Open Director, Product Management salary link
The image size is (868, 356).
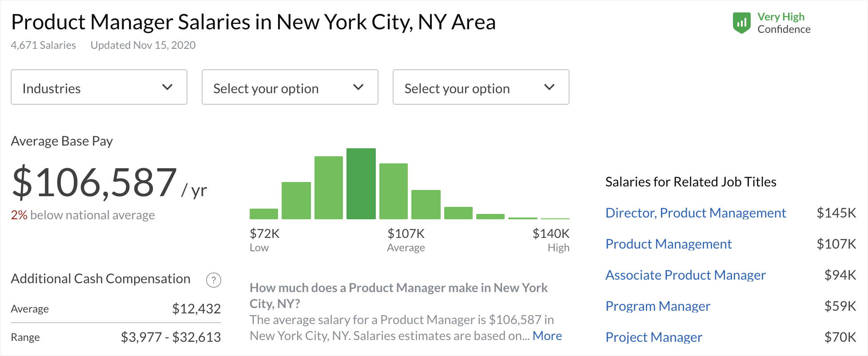696,213
